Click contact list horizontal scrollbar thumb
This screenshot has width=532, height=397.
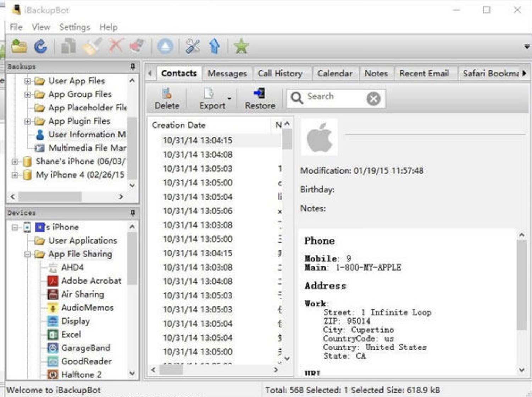[x=171, y=370]
